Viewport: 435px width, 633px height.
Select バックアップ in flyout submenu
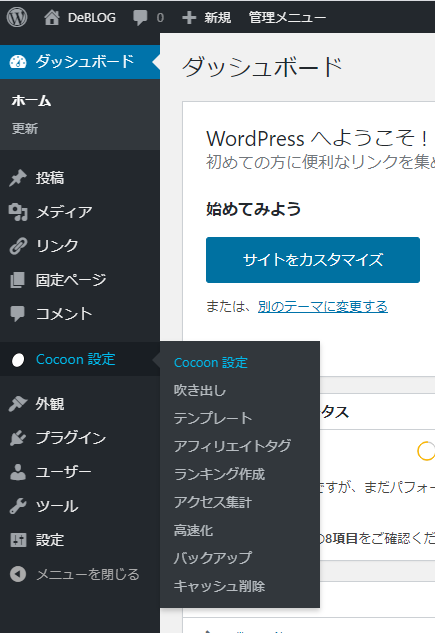click(213, 558)
